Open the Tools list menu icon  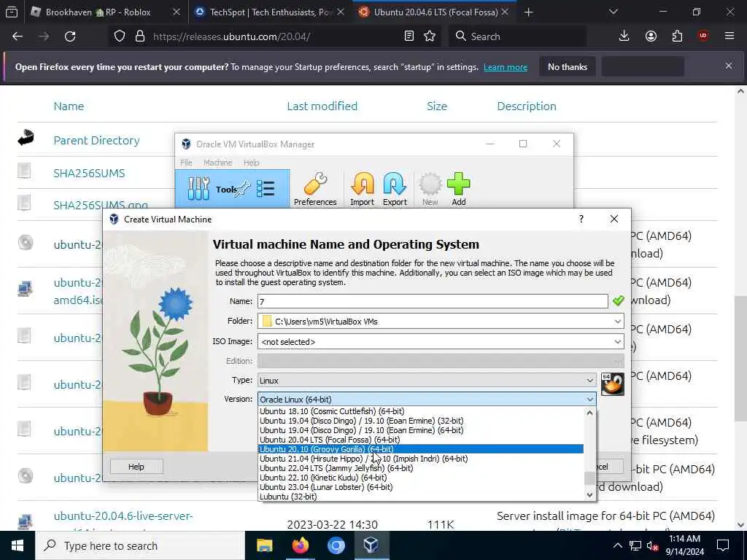coord(266,189)
